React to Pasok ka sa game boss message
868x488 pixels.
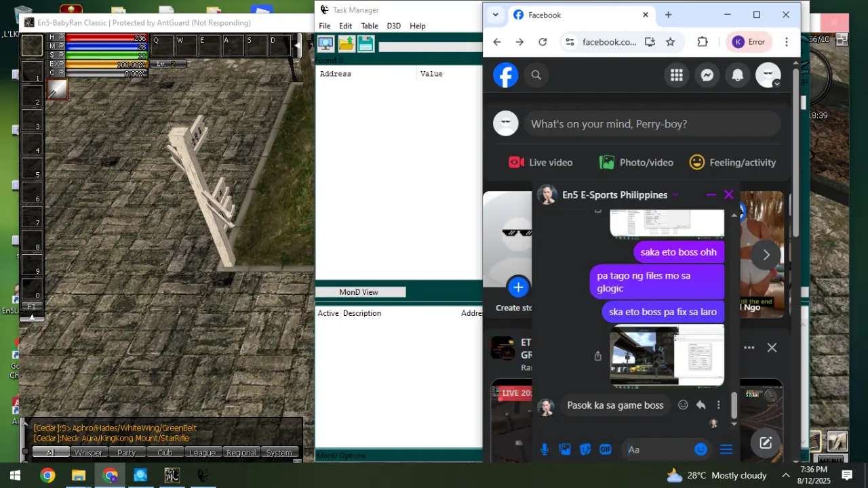[x=683, y=405]
